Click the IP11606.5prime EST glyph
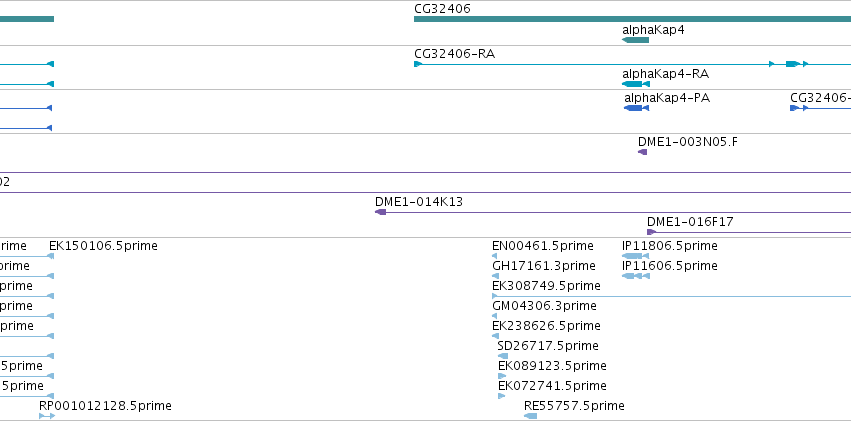The image size is (851, 421). (636, 276)
